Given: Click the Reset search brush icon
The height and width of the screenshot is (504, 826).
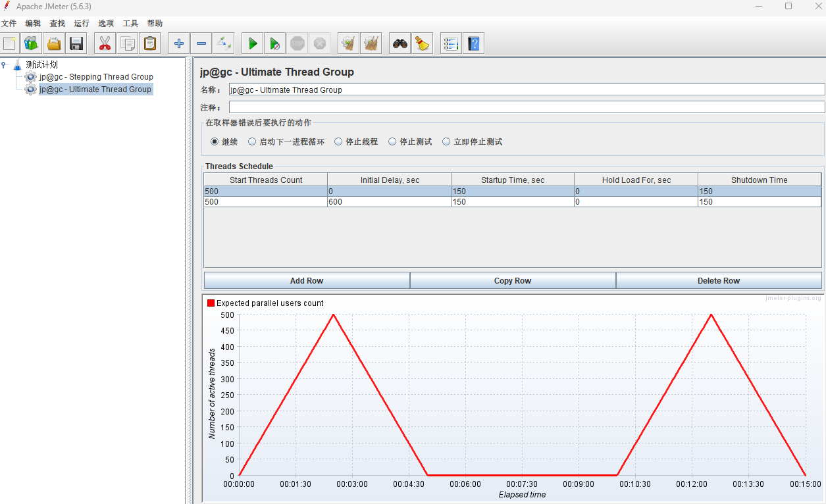Looking at the screenshot, I should coord(422,44).
